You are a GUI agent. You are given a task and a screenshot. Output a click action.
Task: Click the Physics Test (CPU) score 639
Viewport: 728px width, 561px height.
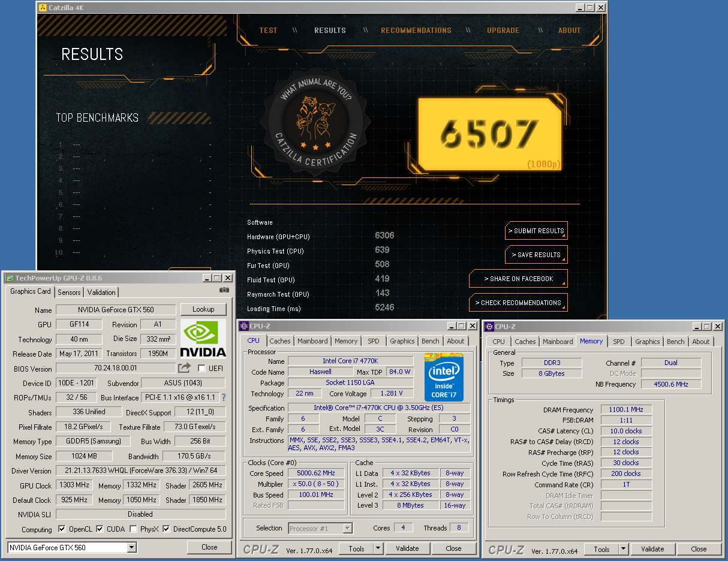(x=382, y=250)
